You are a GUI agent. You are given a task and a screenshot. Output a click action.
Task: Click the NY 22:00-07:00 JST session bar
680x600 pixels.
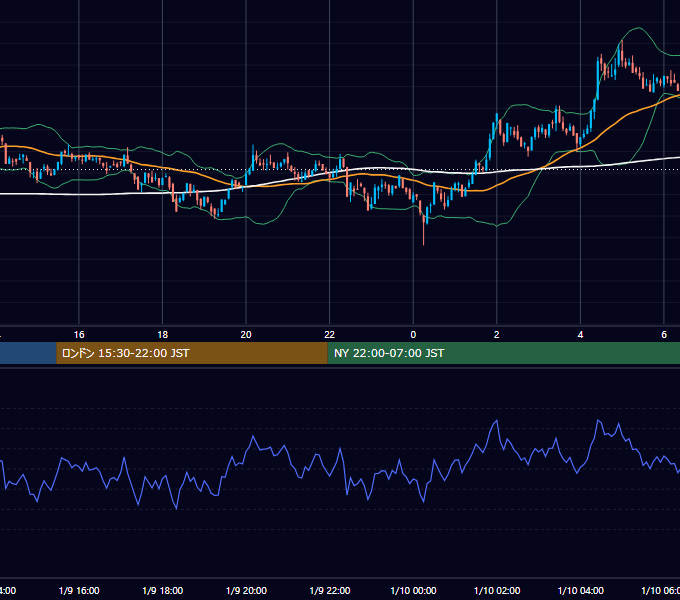click(x=503, y=353)
